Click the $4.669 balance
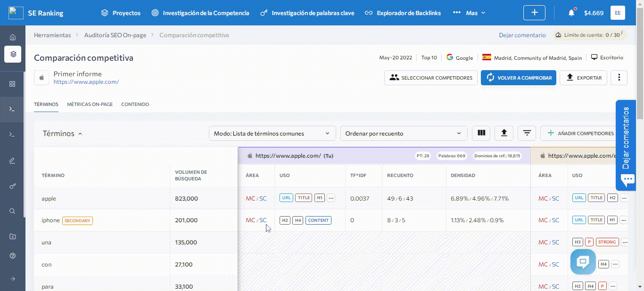This screenshot has height=291, width=644. click(x=594, y=13)
